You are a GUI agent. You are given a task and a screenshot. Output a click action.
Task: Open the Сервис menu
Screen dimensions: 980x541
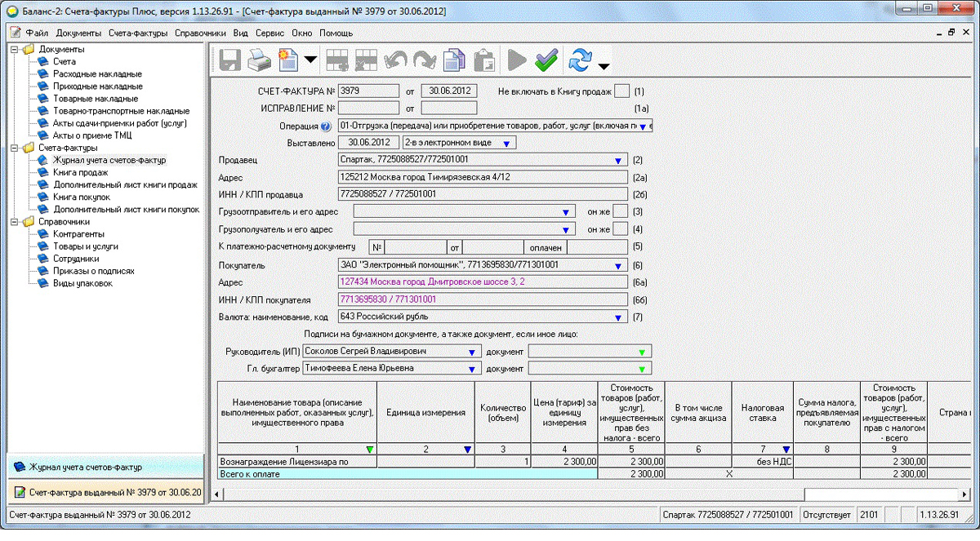269,33
